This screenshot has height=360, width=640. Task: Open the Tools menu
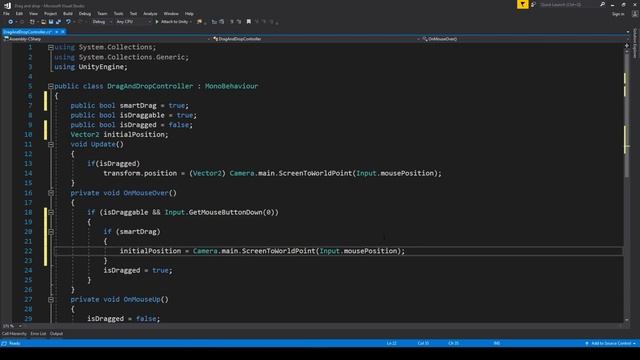pos(118,14)
